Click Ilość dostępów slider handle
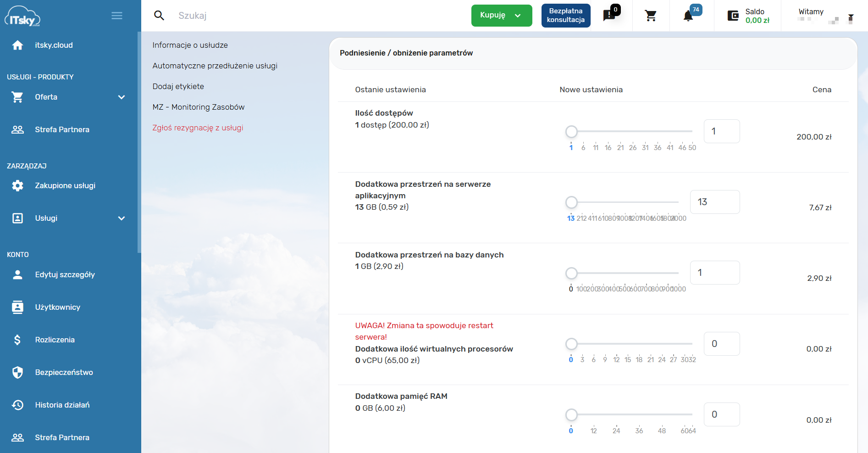This screenshot has width=868, height=453. pos(571,132)
